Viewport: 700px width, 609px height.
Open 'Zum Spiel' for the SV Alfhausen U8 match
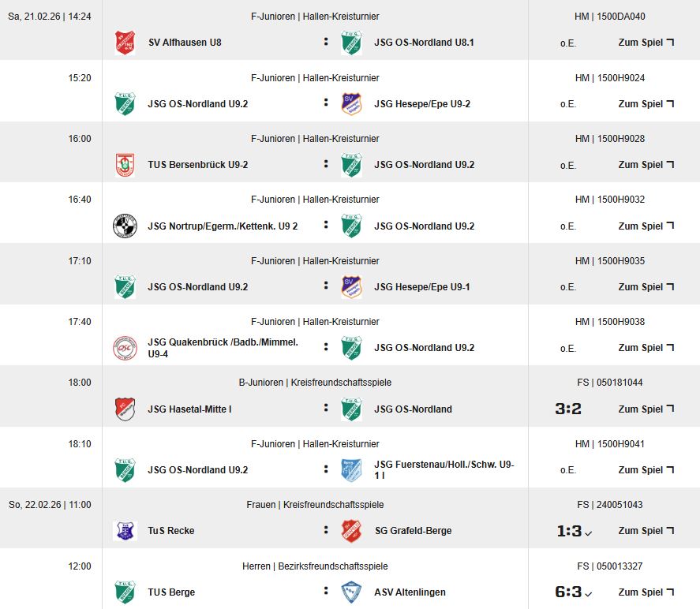[646, 43]
